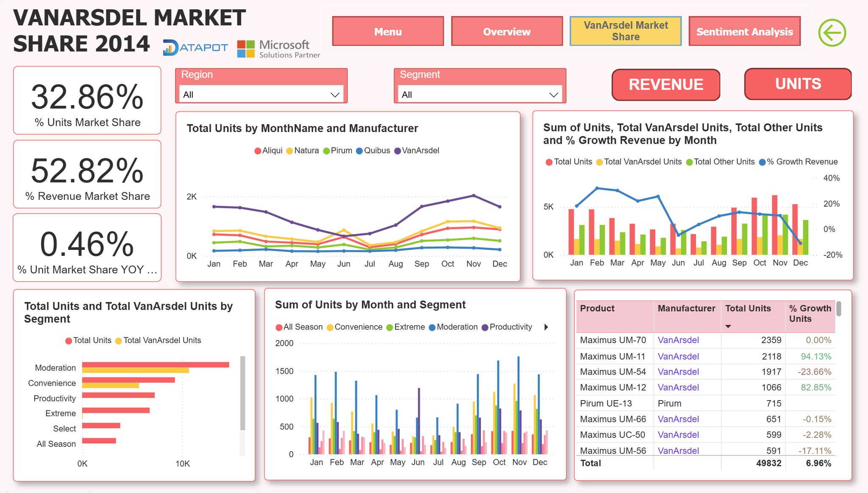Click the Product column header

[x=615, y=316]
